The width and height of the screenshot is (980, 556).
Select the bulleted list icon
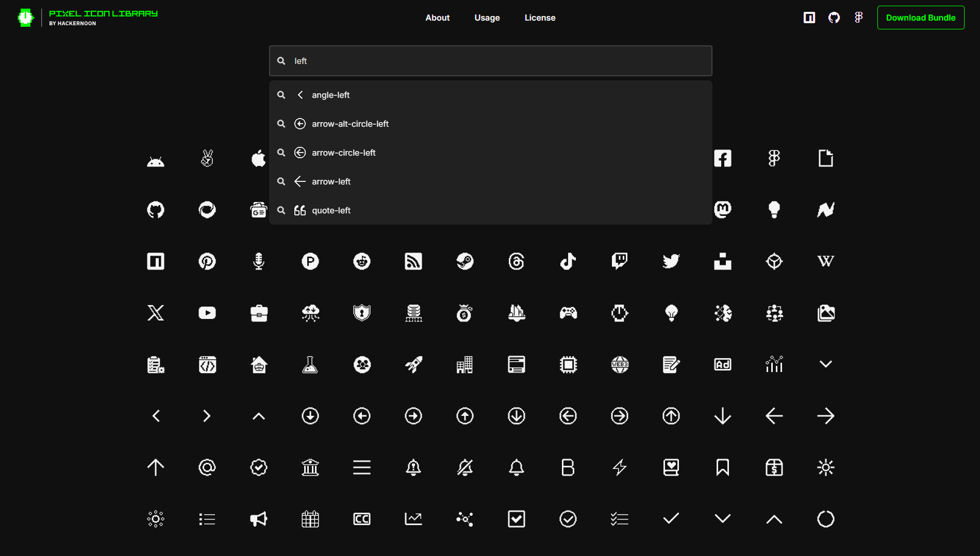(207, 519)
